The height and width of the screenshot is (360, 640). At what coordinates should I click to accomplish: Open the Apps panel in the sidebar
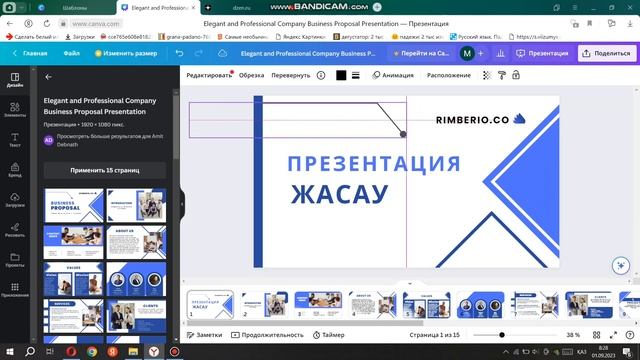(15, 290)
